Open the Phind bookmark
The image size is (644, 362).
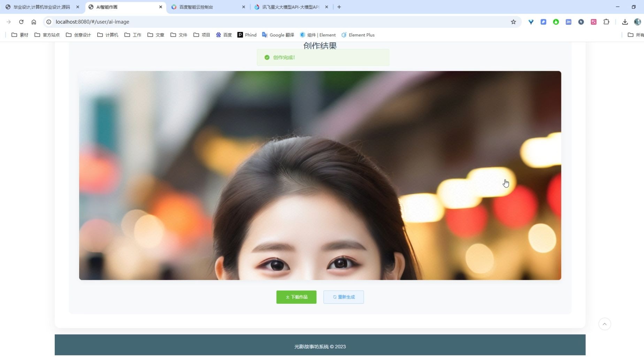pyautogui.click(x=247, y=35)
